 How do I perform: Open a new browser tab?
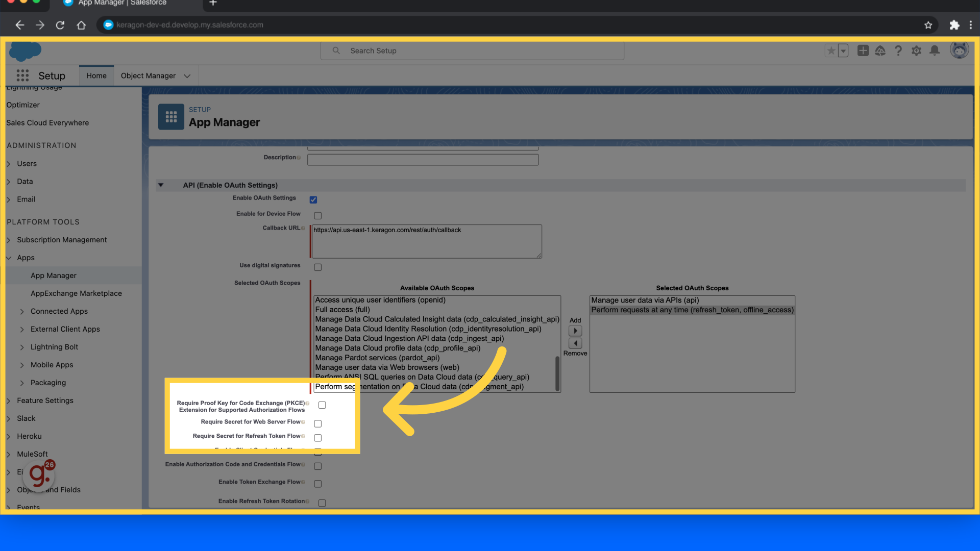[213, 3]
